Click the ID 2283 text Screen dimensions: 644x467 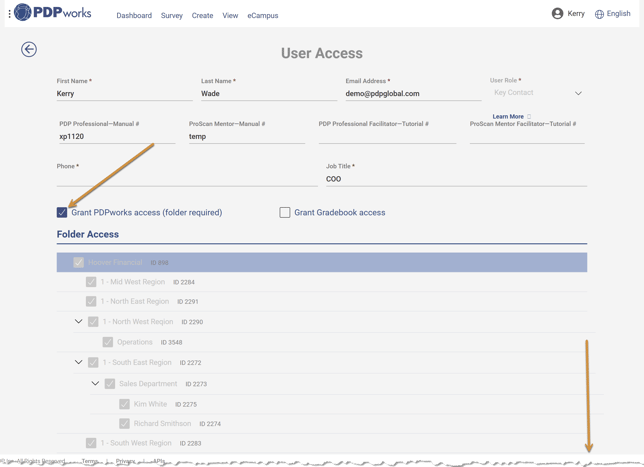click(190, 443)
